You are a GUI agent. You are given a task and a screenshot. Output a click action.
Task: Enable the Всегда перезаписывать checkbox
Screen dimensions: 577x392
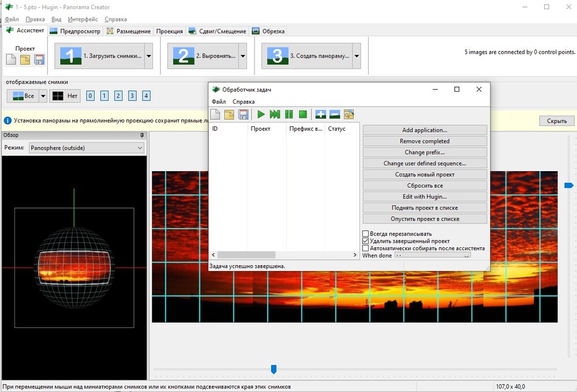click(365, 233)
